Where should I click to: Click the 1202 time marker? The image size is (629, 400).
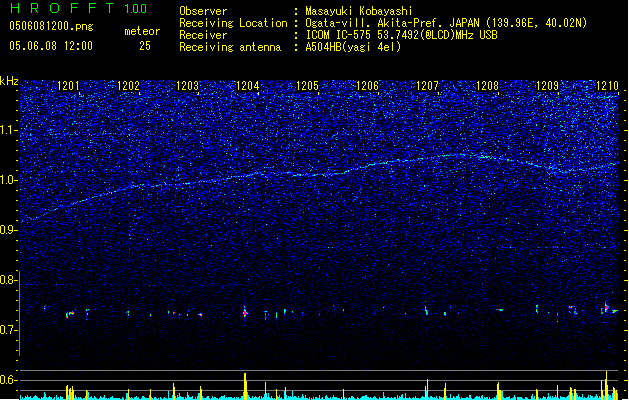click(x=128, y=86)
